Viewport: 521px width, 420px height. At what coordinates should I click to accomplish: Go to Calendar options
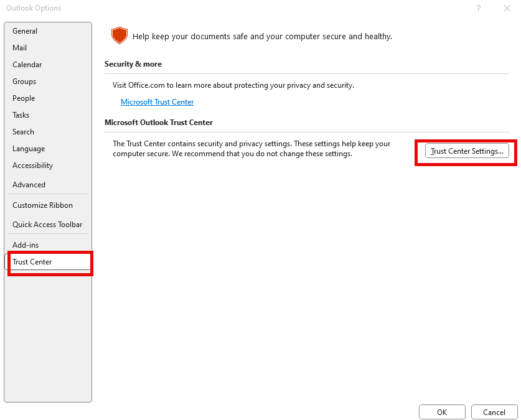point(48,65)
